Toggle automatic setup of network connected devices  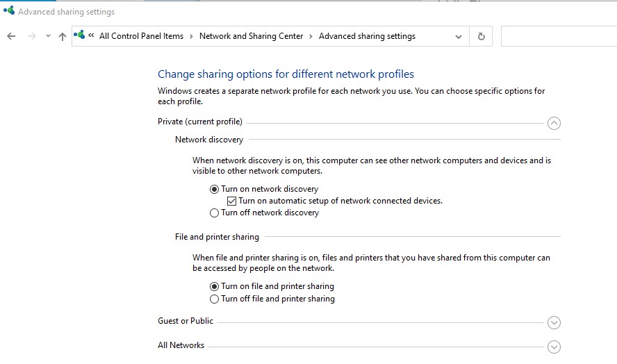pos(232,201)
